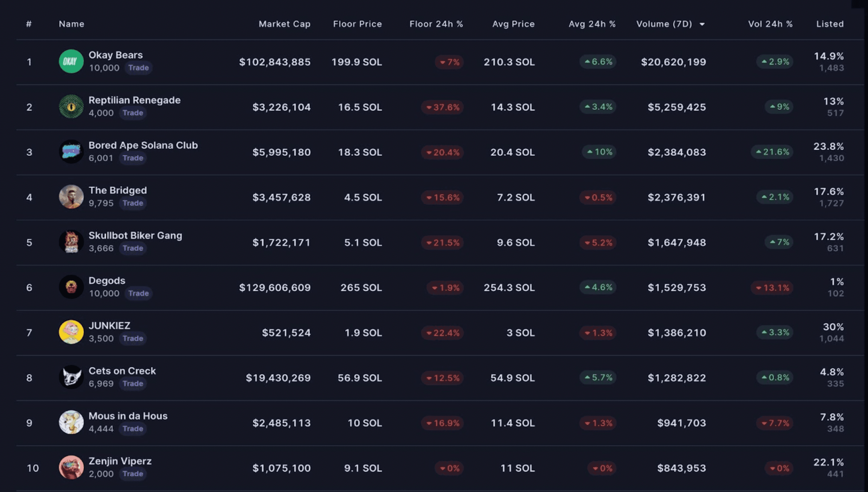
Task: Open Mous in da Hous avatar
Action: tap(71, 422)
